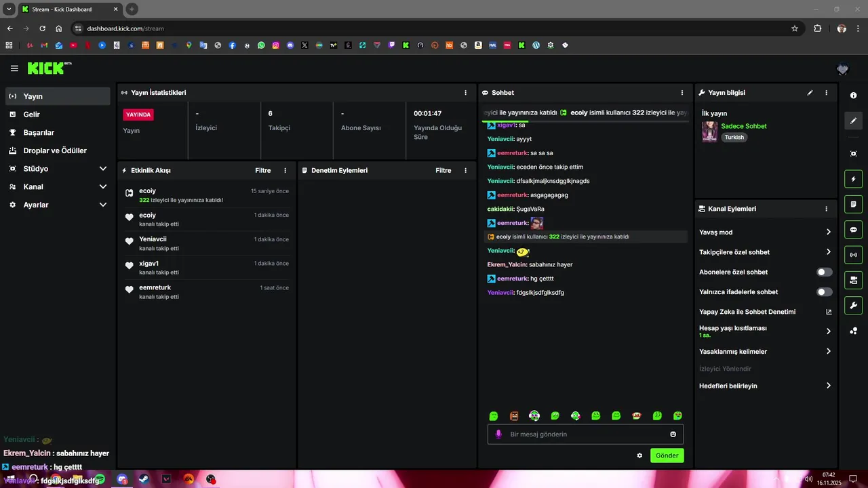Click username eemreturk in hg çetttt message
This screenshot has width=868, height=488.
coord(513,279)
